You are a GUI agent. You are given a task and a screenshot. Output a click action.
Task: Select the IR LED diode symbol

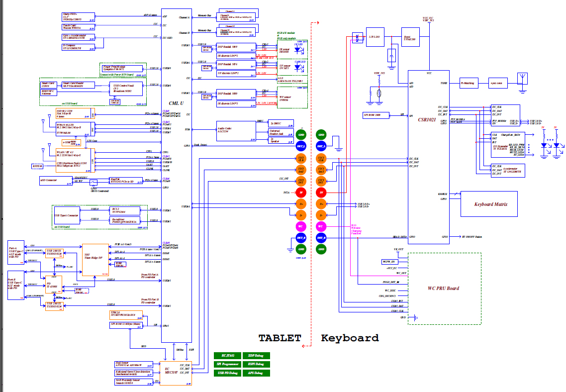297,49
